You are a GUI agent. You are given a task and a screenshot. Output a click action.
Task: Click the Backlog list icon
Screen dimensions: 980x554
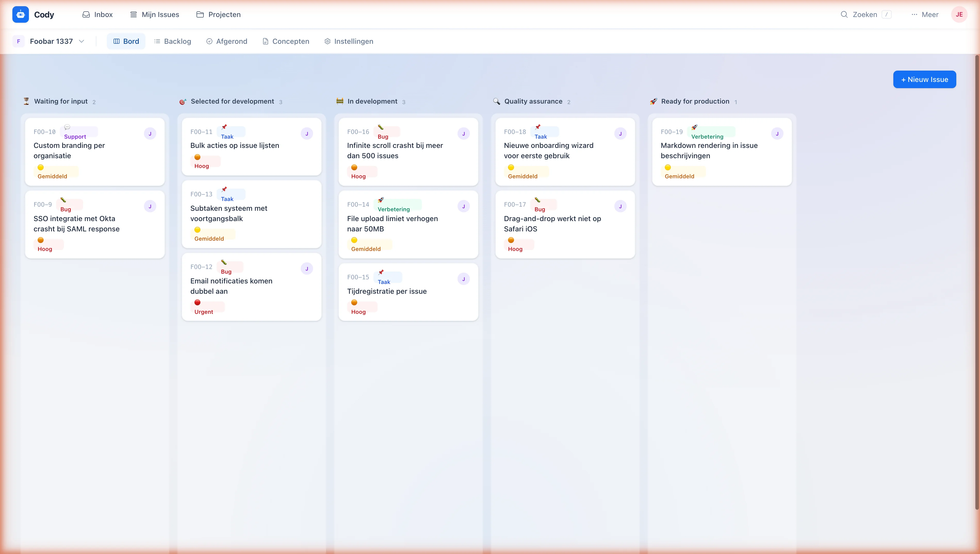click(157, 41)
